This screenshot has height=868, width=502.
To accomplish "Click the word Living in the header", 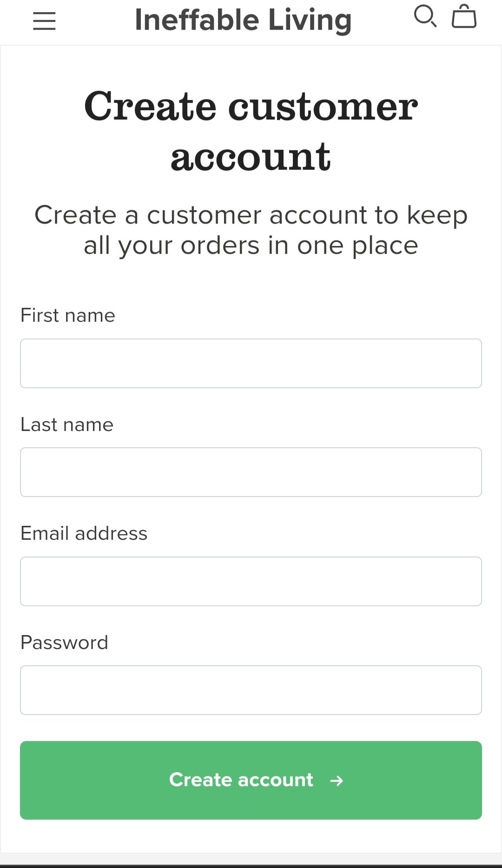I will 310,21.
